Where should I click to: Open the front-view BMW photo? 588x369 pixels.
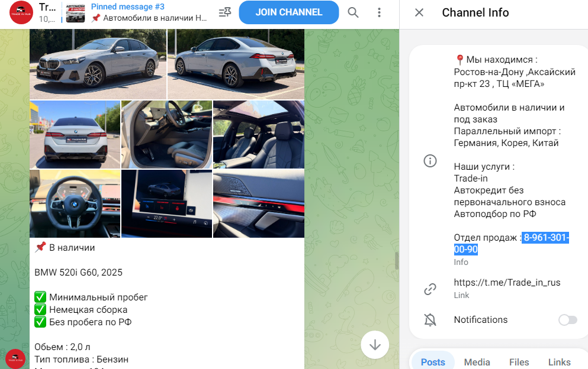pyautogui.click(x=98, y=64)
